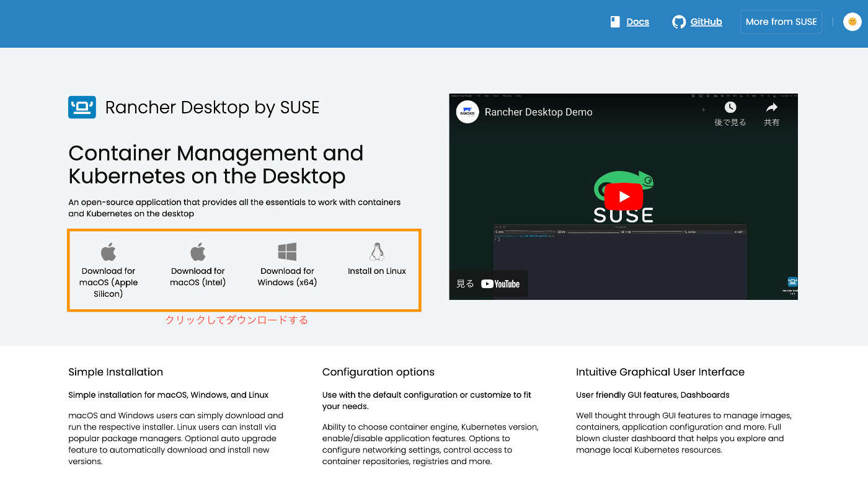
Task: Click the Docs book icon
Action: click(x=615, y=22)
